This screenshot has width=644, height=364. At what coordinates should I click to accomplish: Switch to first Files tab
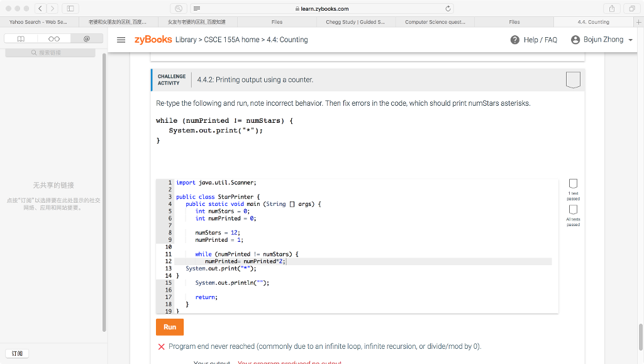(x=277, y=22)
